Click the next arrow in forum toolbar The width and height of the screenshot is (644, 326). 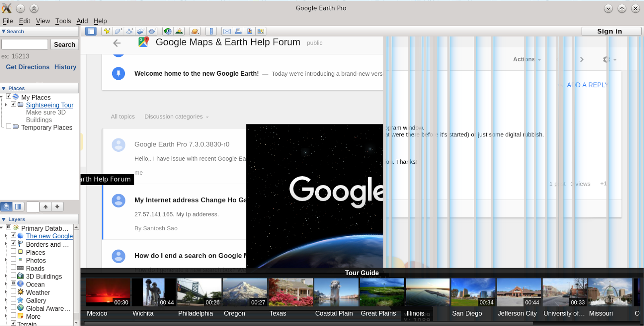pos(582,60)
